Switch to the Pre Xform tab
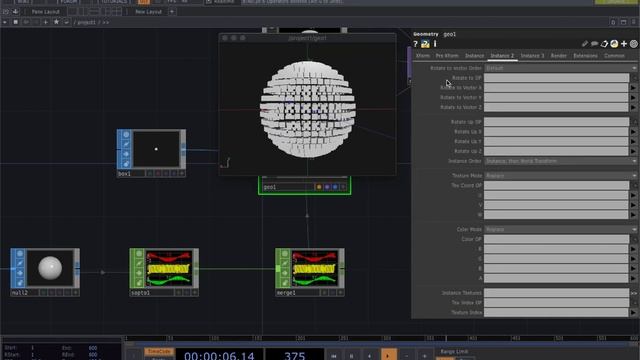This screenshot has height=360, width=640. [x=447, y=56]
